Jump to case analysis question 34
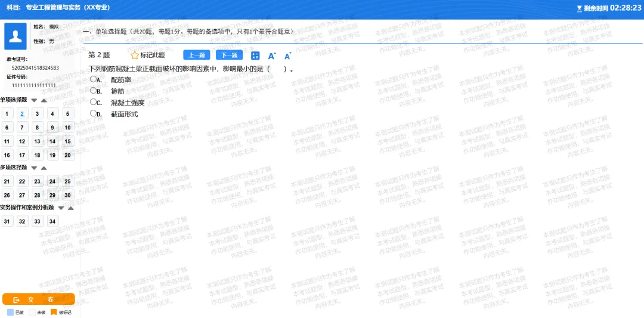Screen dimensions: 644x318 coord(52,222)
